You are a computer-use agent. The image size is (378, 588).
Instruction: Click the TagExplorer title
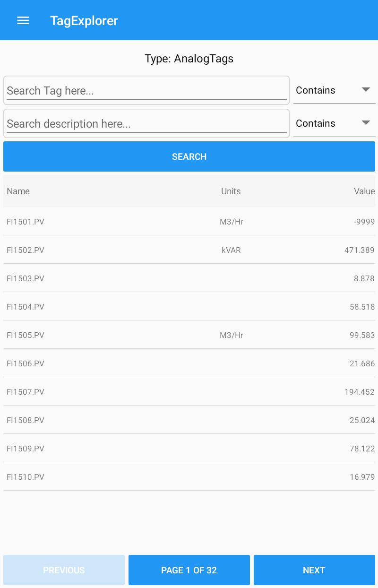tap(84, 21)
